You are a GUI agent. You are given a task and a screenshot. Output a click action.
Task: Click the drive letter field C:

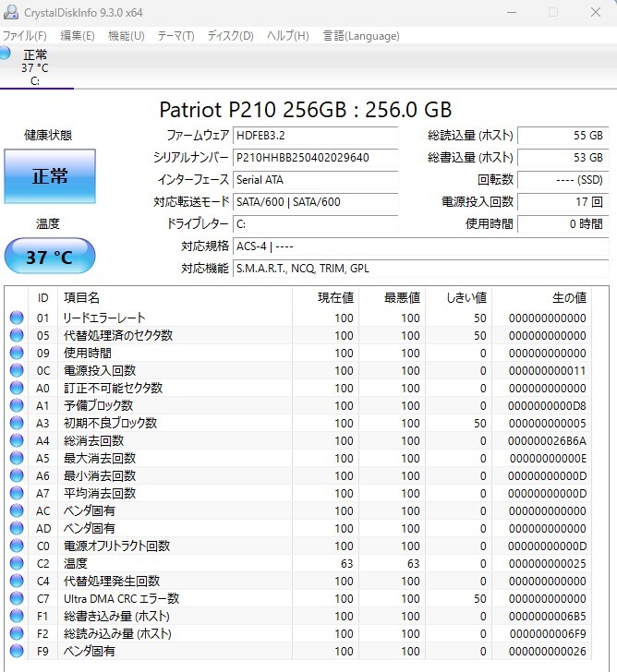point(315,223)
